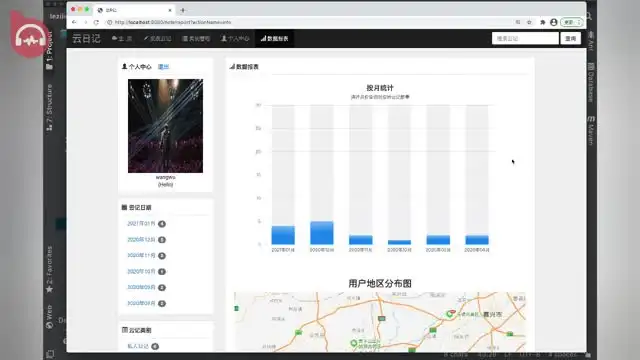Click the user avatar photo

165,126
